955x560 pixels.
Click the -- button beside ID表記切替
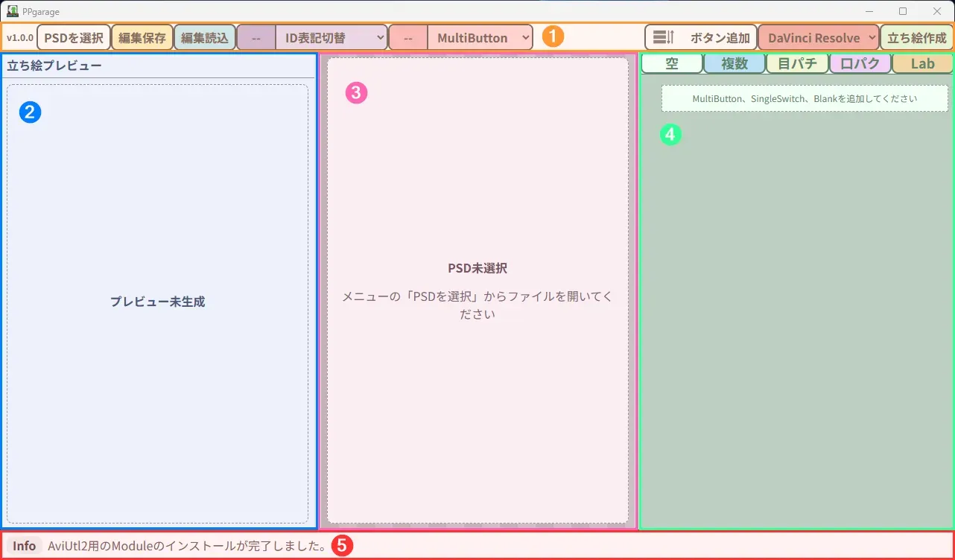pos(256,37)
